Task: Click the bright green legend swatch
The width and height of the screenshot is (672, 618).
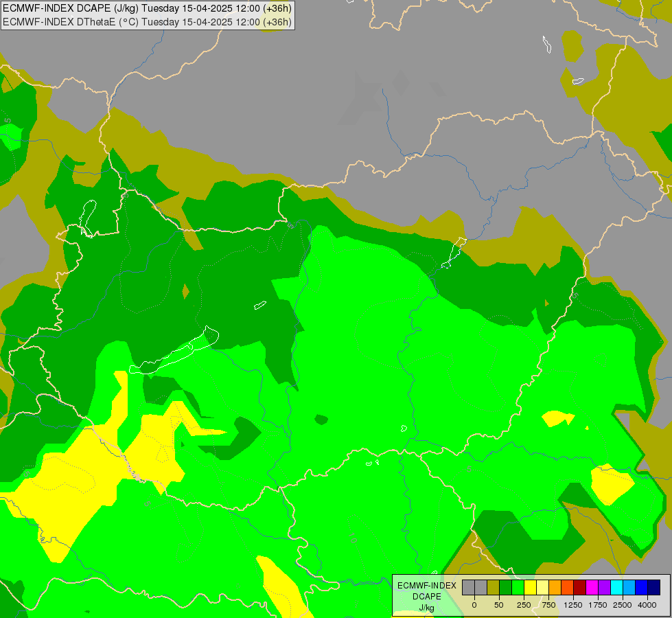Action: click(x=518, y=587)
